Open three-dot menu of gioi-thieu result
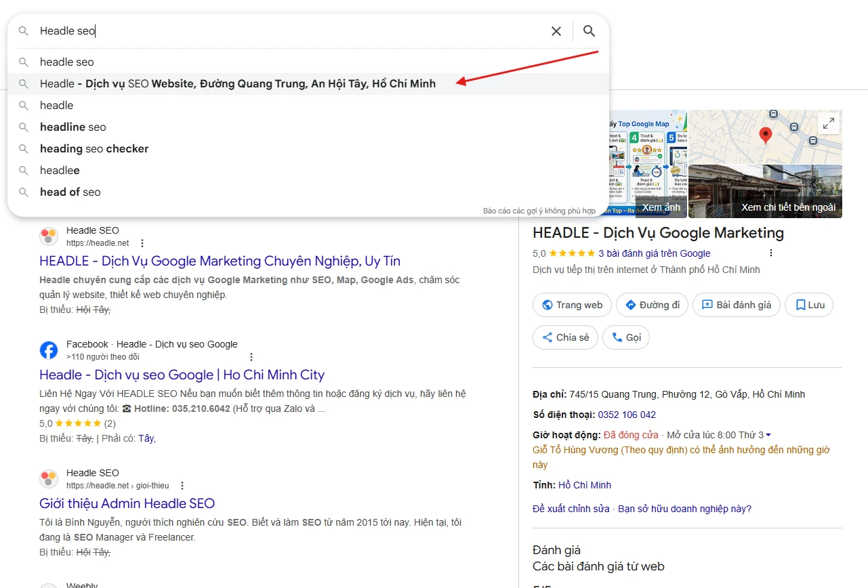Image resolution: width=868 pixels, height=588 pixels. (x=182, y=486)
